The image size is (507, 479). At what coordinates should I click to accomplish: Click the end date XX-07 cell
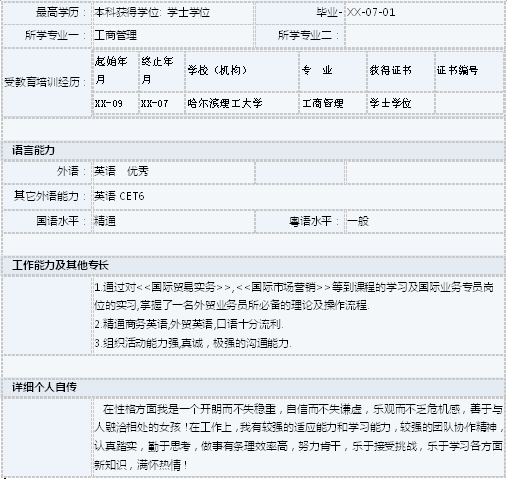tap(162, 103)
